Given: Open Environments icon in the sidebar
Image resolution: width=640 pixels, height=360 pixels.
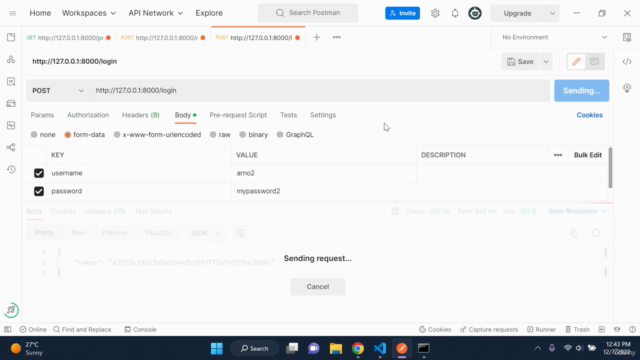Looking at the screenshot, I should [11, 82].
